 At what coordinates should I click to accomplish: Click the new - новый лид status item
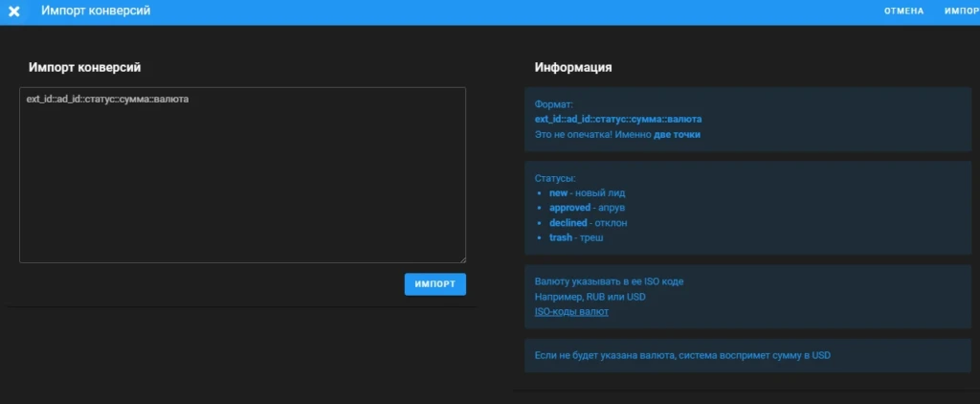click(587, 192)
